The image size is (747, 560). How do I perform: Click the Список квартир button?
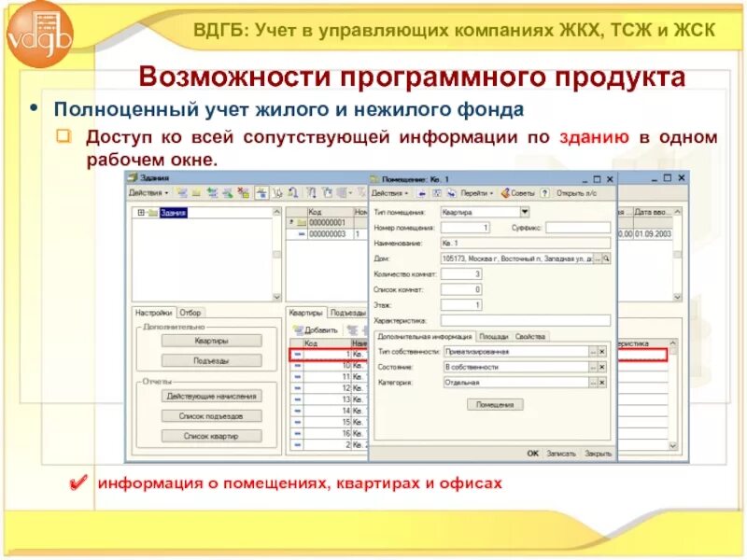212,436
